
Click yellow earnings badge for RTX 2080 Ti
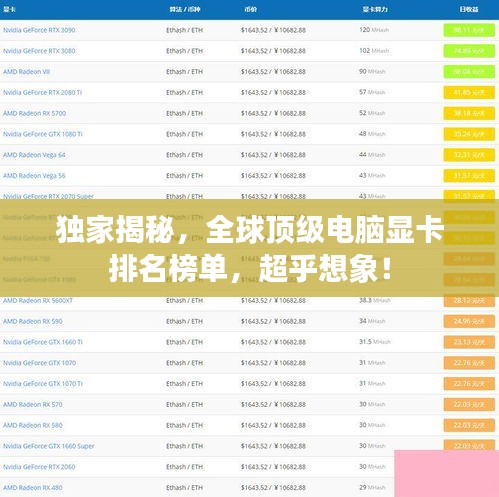tap(469, 92)
